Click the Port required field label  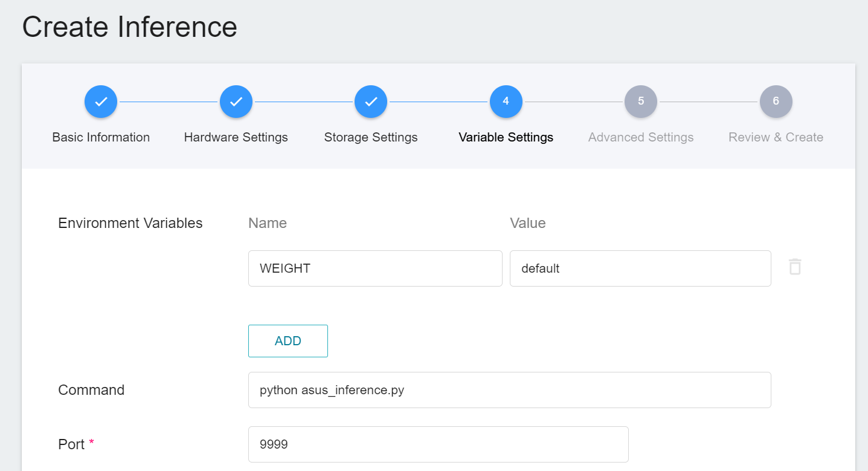[x=76, y=444]
